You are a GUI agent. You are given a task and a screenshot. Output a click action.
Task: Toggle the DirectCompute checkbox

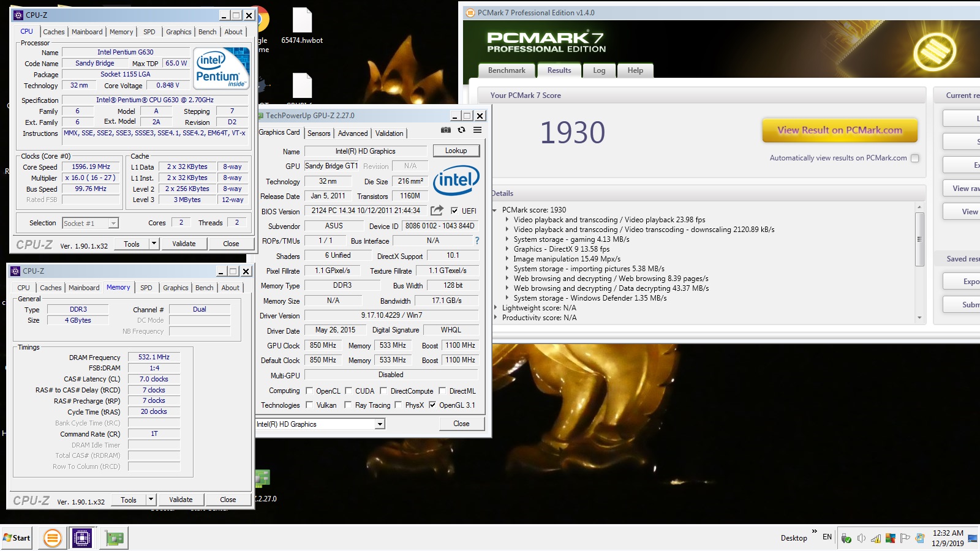point(383,391)
